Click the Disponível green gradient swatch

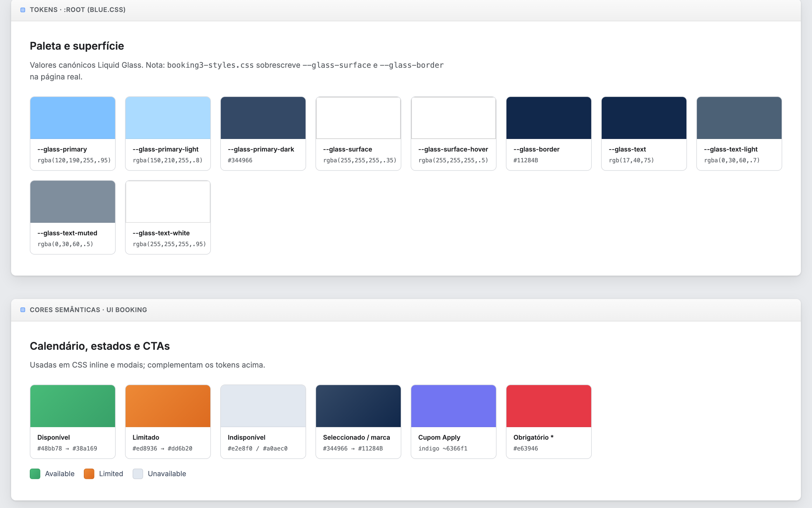tap(73, 406)
